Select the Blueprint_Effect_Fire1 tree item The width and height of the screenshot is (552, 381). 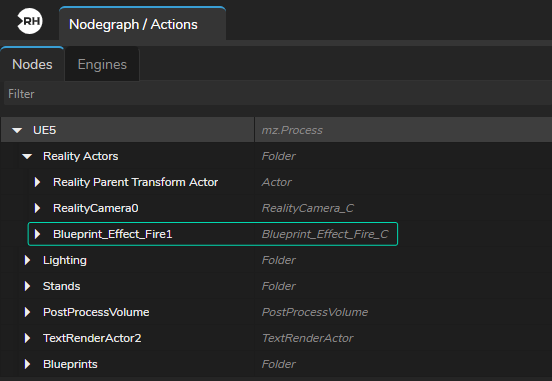tap(213, 234)
